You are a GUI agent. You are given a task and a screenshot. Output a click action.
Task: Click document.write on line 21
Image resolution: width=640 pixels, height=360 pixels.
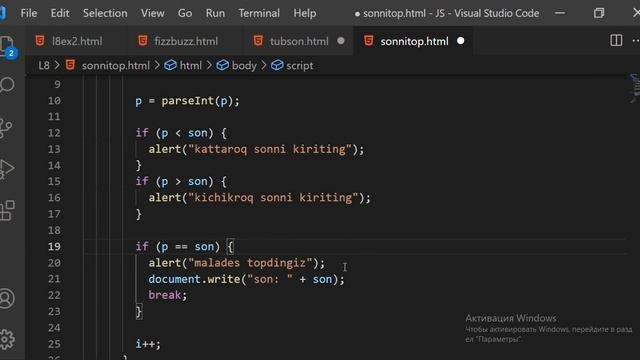[x=194, y=279]
